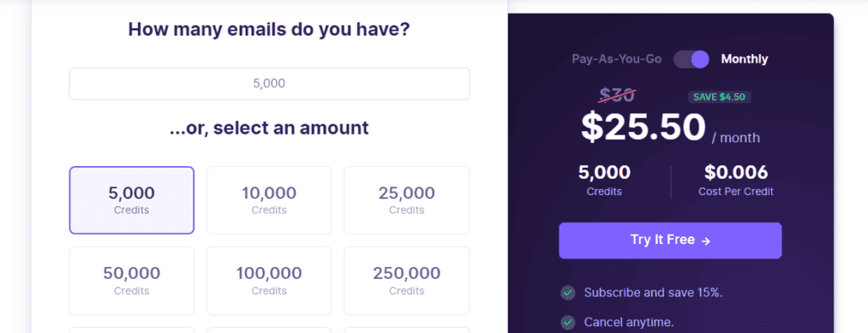Click the checkmark icon beside Subscribe and save 15%
The height and width of the screenshot is (333, 868).
567,292
